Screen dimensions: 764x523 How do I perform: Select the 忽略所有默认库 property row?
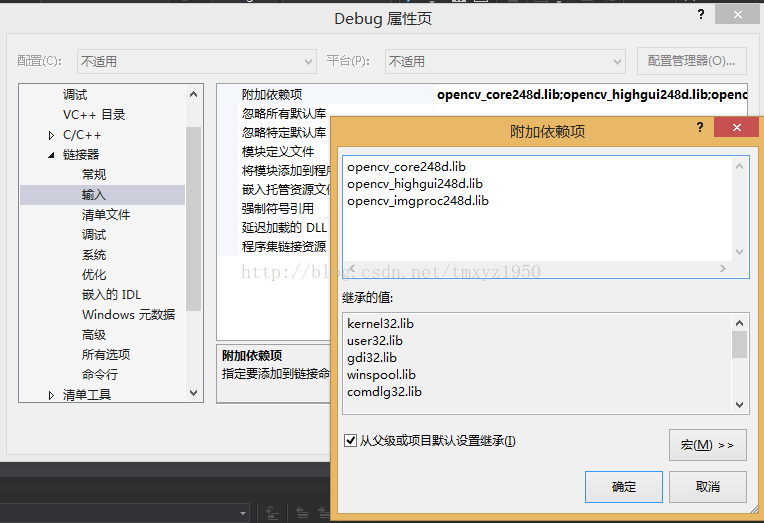coord(284,114)
